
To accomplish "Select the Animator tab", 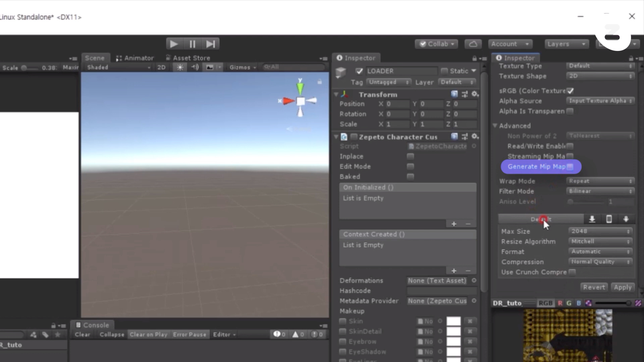I will (139, 58).
